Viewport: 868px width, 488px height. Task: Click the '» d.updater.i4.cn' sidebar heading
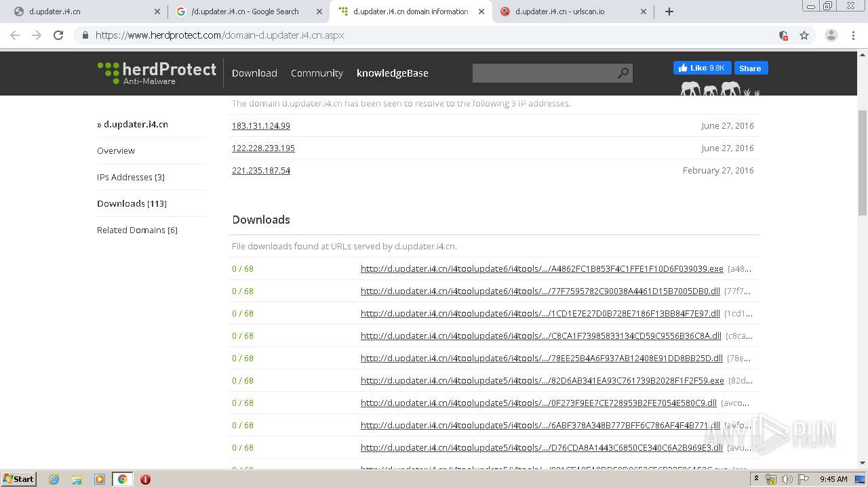132,124
